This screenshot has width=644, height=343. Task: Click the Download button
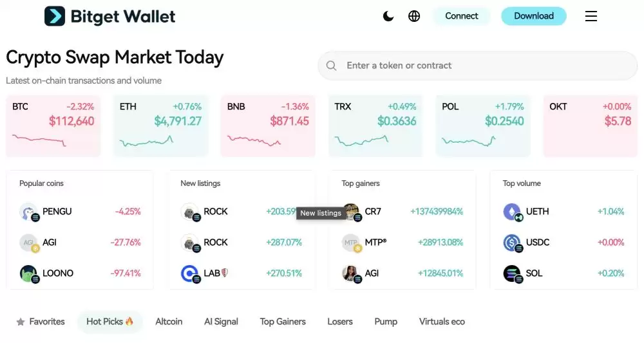[534, 16]
